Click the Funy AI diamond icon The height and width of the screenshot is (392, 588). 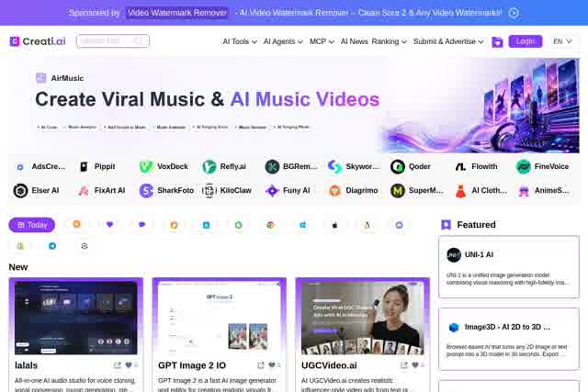pyautogui.click(x=272, y=190)
